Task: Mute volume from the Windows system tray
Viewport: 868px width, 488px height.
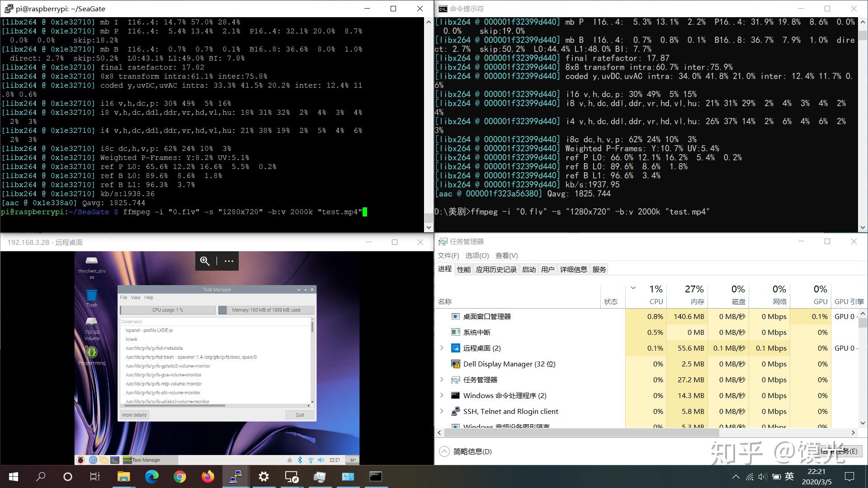Action: tap(763, 477)
